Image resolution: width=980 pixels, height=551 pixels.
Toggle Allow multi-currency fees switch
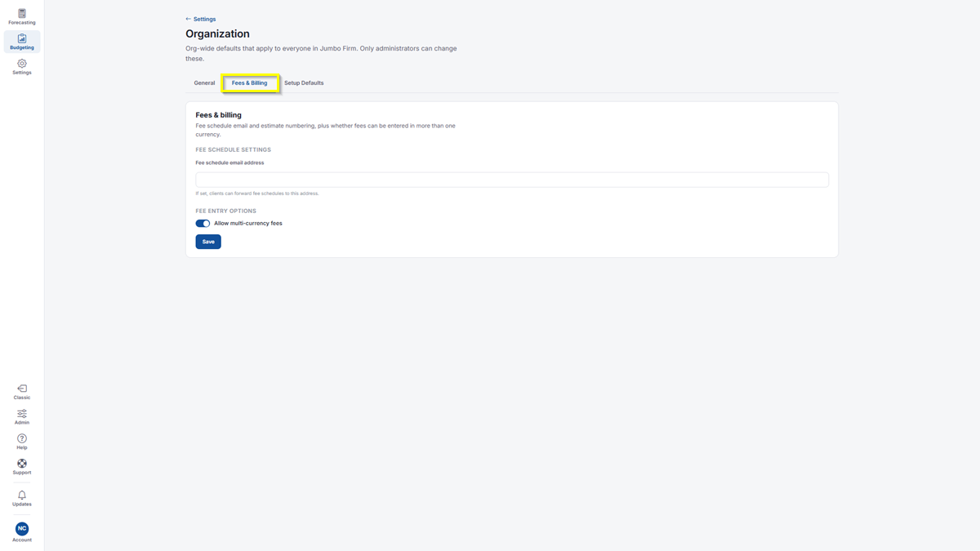tap(203, 224)
